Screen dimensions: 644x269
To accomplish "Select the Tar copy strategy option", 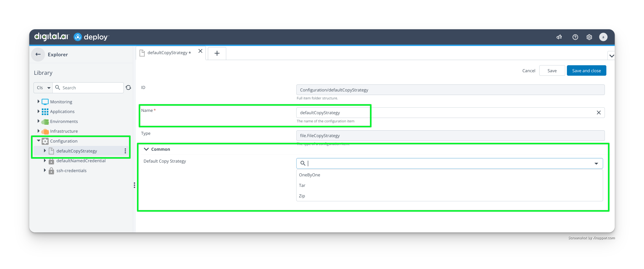I will 302,185.
